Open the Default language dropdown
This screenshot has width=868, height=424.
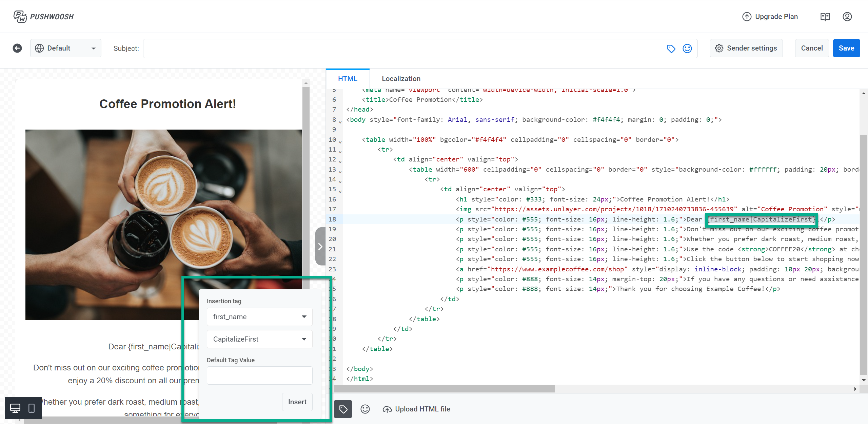pyautogui.click(x=66, y=48)
